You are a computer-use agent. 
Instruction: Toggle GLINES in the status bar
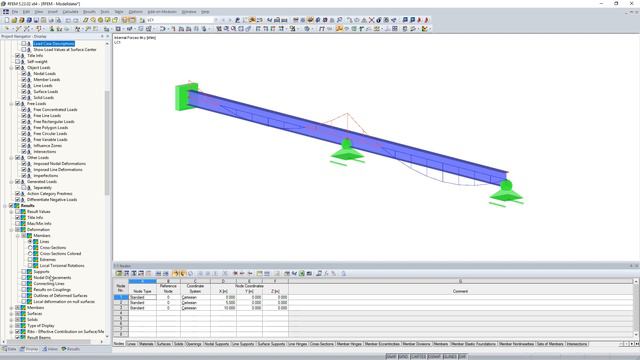click(449, 357)
